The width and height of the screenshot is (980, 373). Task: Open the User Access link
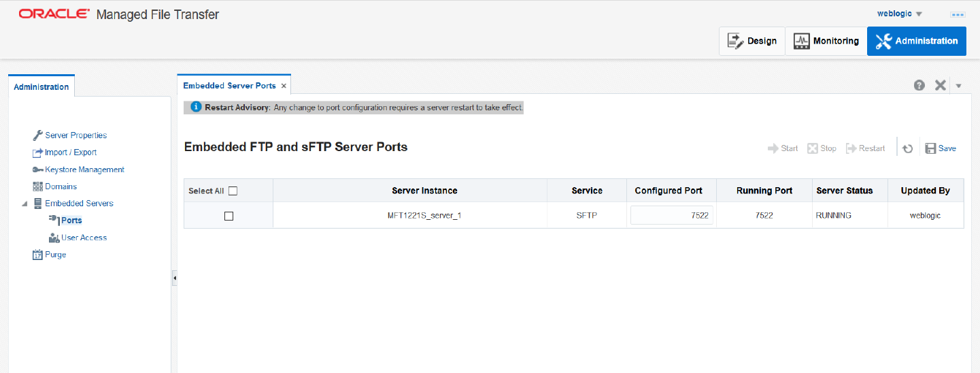click(84, 238)
